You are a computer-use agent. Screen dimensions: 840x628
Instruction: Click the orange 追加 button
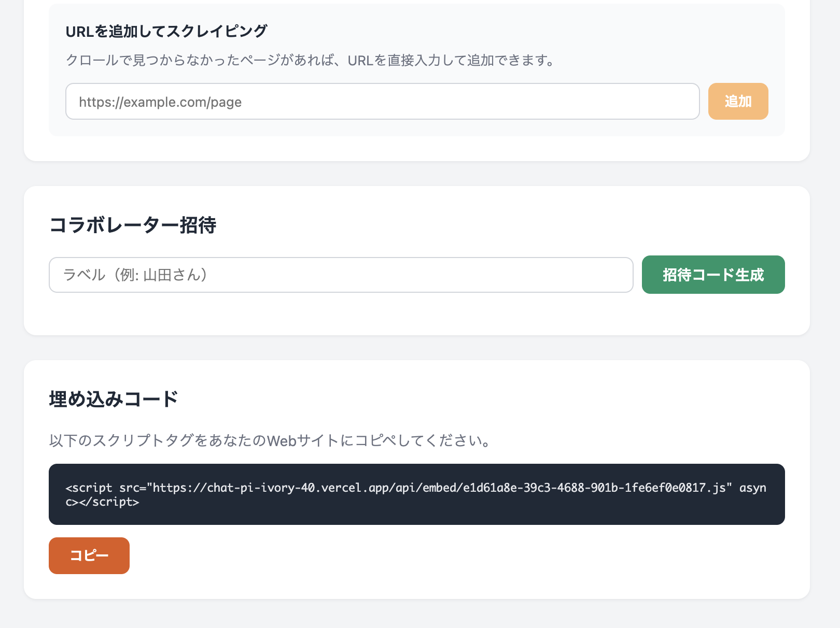(738, 102)
